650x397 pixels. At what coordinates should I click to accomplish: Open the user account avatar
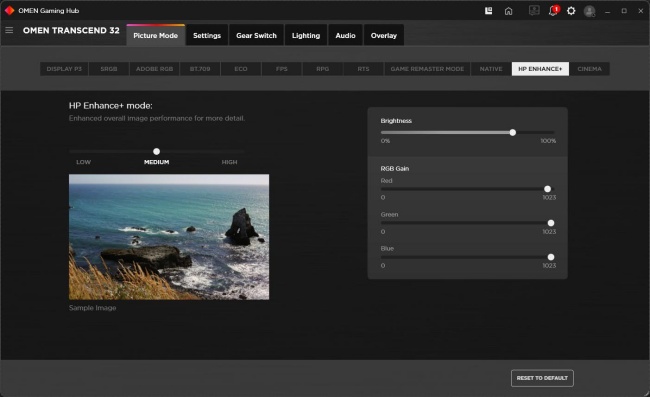pos(589,11)
